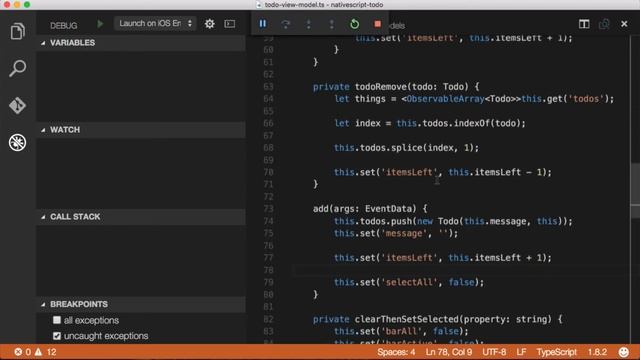Open the Search view
Screen dimensions: 640x360
coord(18,68)
